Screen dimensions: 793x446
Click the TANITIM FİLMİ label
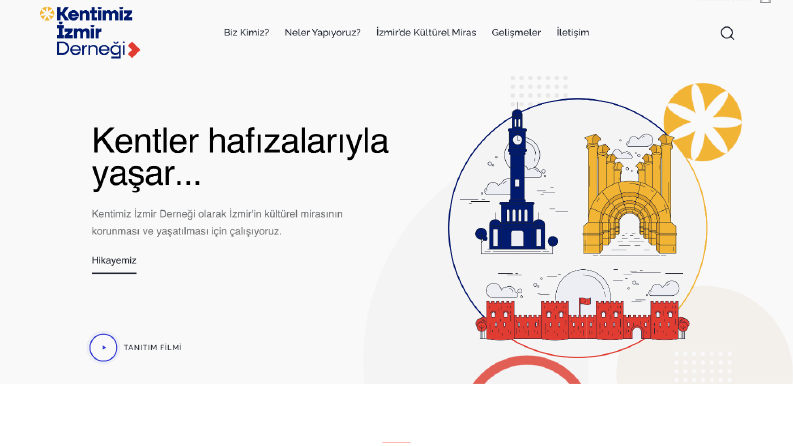(x=153, y=347)
